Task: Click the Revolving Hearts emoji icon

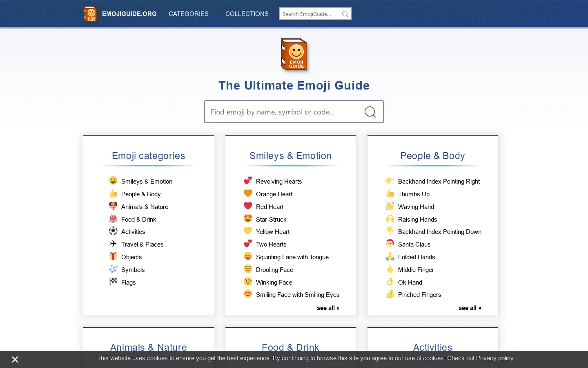Action: [248, 181]
